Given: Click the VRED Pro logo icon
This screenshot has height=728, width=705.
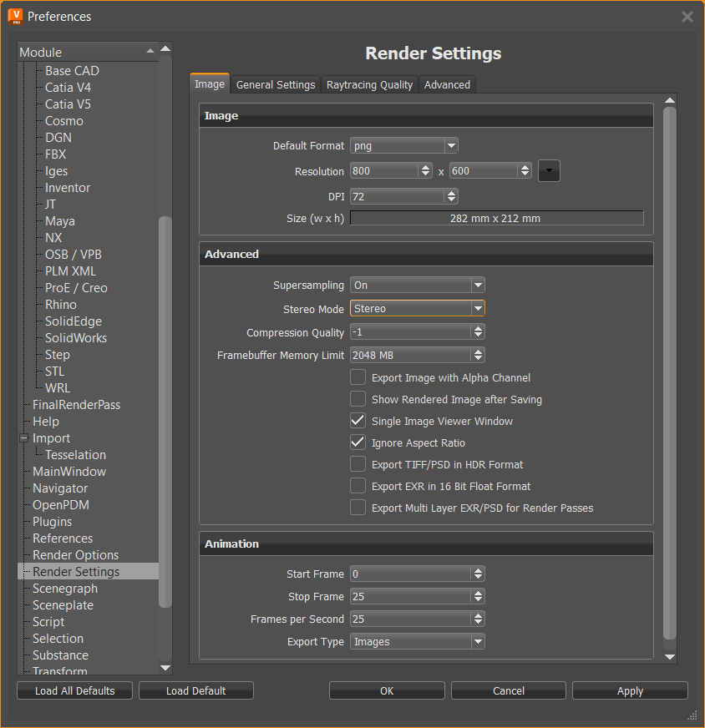Looking at the screenshot, I should click(x=15, y=16).
